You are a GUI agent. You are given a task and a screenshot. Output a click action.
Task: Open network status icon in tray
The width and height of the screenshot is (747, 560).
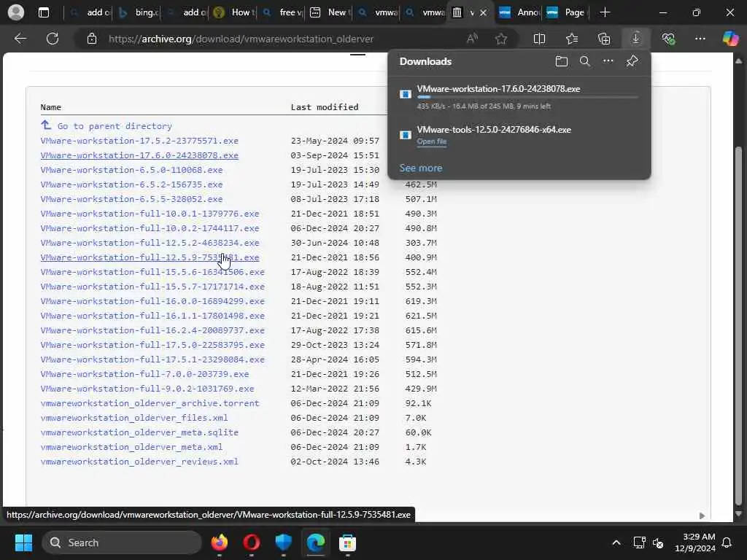coord(639,542)
